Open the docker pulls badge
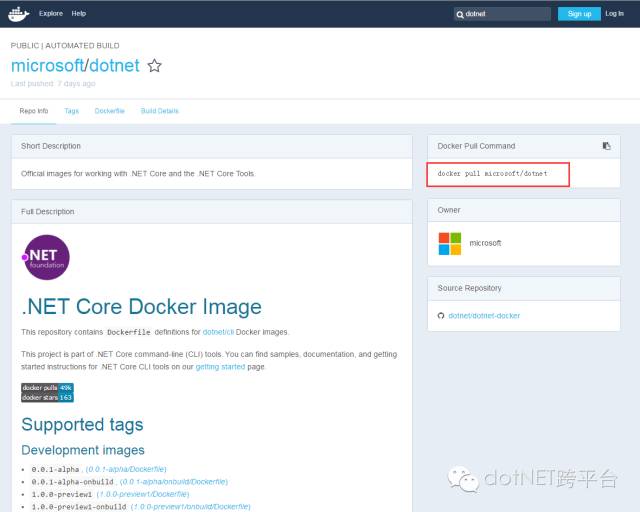The image size is (640, 512). pyautogui.click(x=47, y=387)
